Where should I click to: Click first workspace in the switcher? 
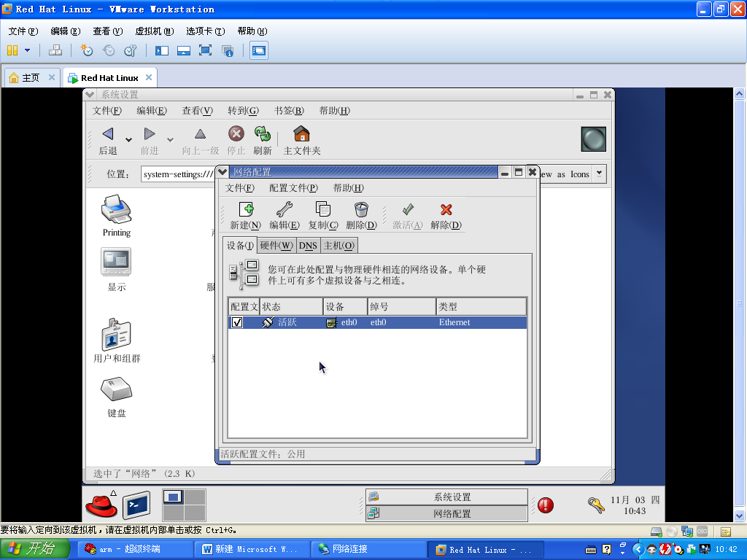click(x=174, y=497)
